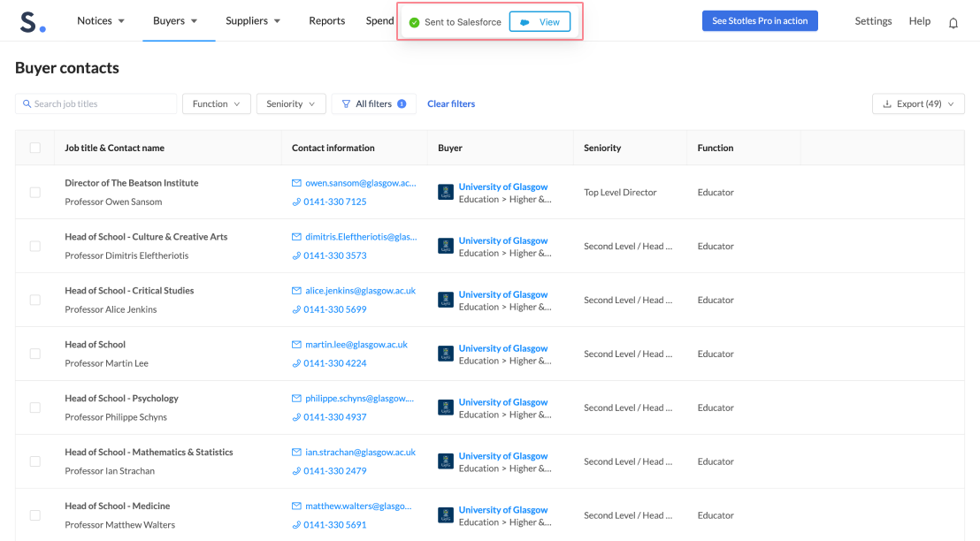Open the notifications bell
The width and height of the screenshot is (980, 541).
point(953,23)
